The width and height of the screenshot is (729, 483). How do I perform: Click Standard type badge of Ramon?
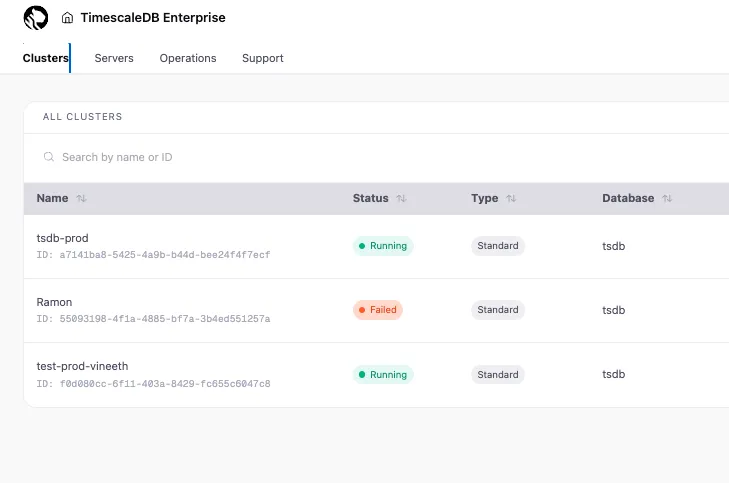pyautogui.click(x=498, y=310)
